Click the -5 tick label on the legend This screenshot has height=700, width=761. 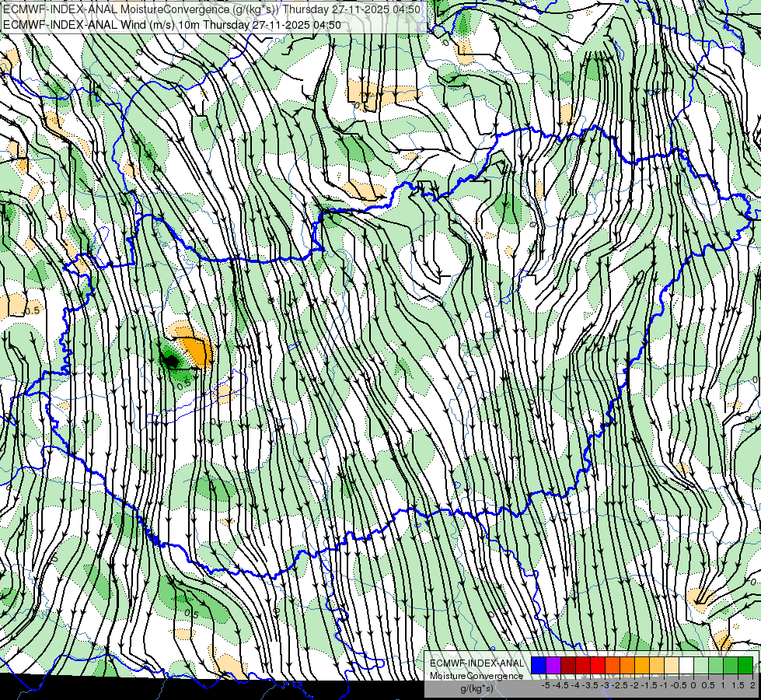point(546,685)
